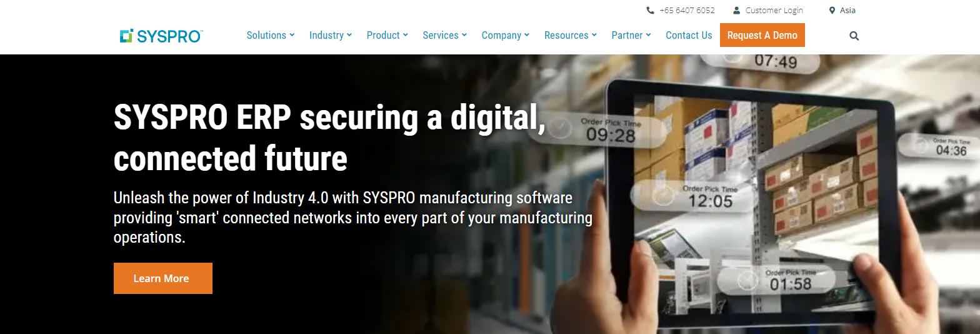The image size is (980, 334).
Task: Call the +65 6407 6052 number link
Action: tap(687, 10)
